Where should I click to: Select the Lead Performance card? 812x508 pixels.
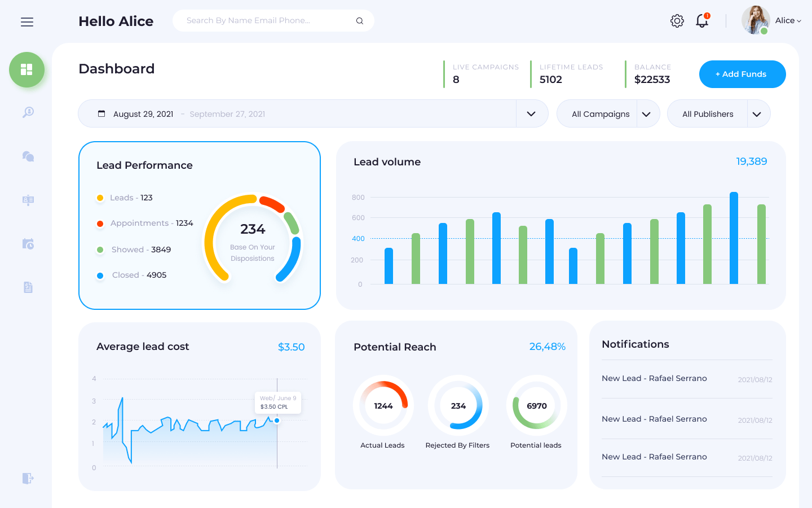(200, 225)
